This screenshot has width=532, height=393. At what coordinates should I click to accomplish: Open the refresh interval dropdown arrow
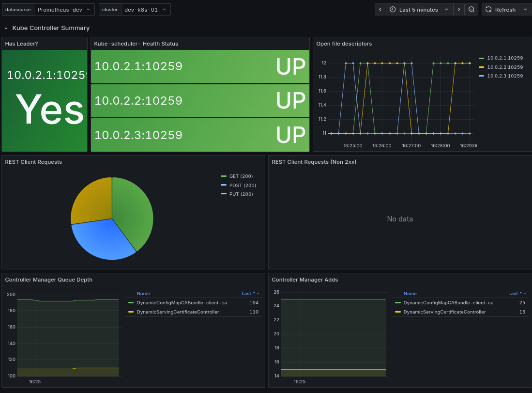pos(526,10)
